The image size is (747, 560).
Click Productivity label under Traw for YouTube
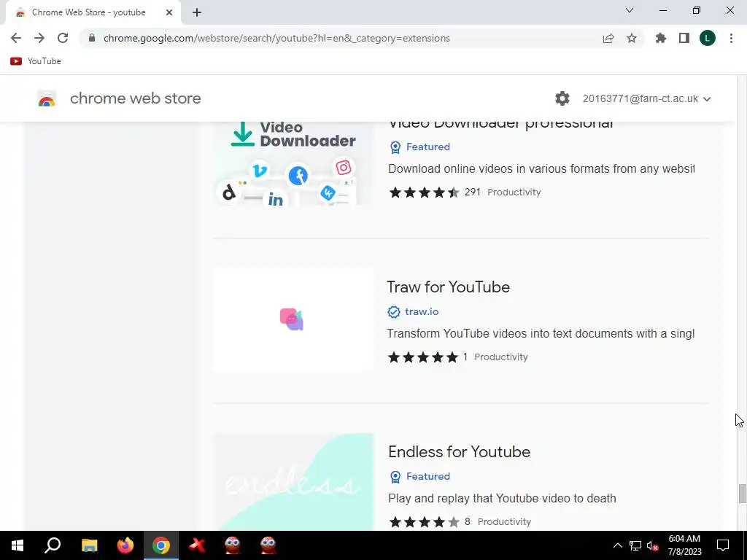500,357
